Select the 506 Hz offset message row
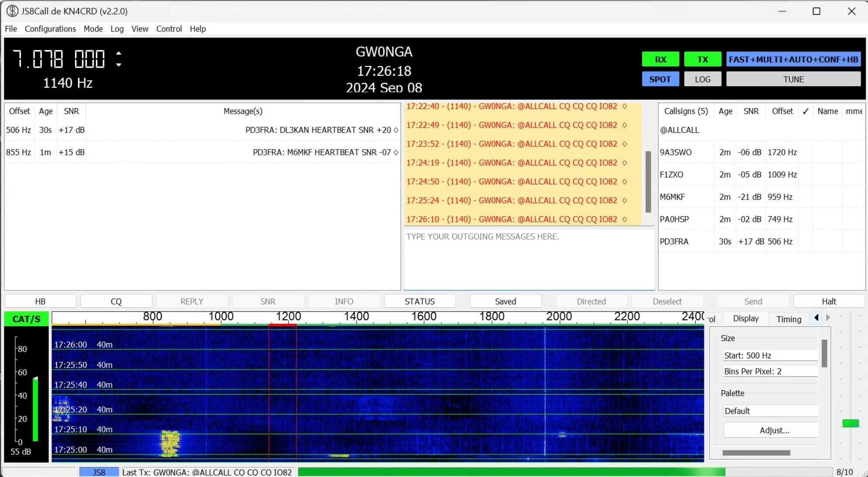868x477 pixels. 202,130
